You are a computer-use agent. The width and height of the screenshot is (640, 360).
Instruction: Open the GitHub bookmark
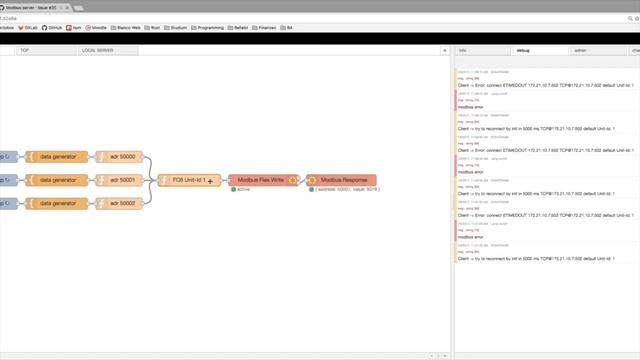[52, 28]
